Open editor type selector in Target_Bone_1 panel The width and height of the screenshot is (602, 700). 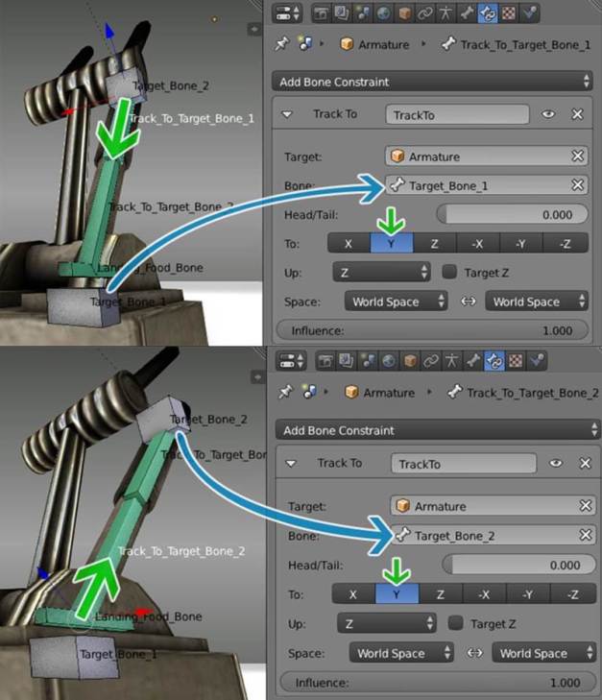pyautogui.click(x=287, y=12)
